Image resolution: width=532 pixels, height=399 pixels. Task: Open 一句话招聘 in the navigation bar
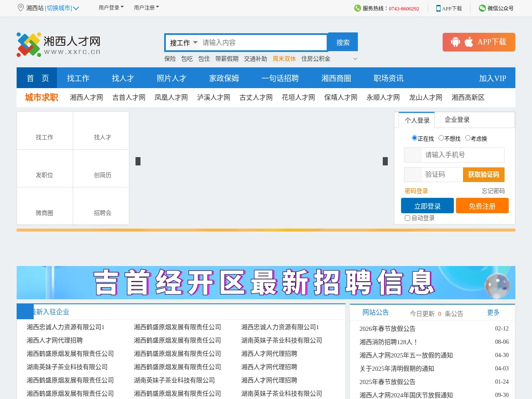tap(280, 78)
